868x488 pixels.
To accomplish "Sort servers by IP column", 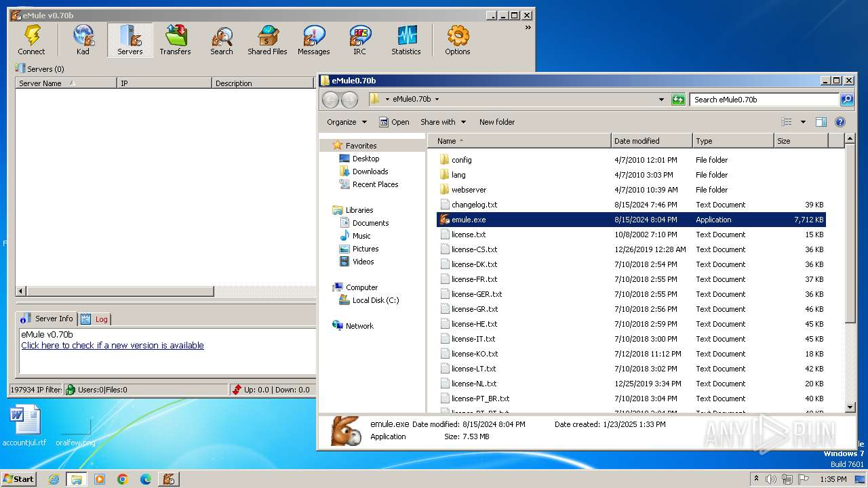I will (164, 83).
